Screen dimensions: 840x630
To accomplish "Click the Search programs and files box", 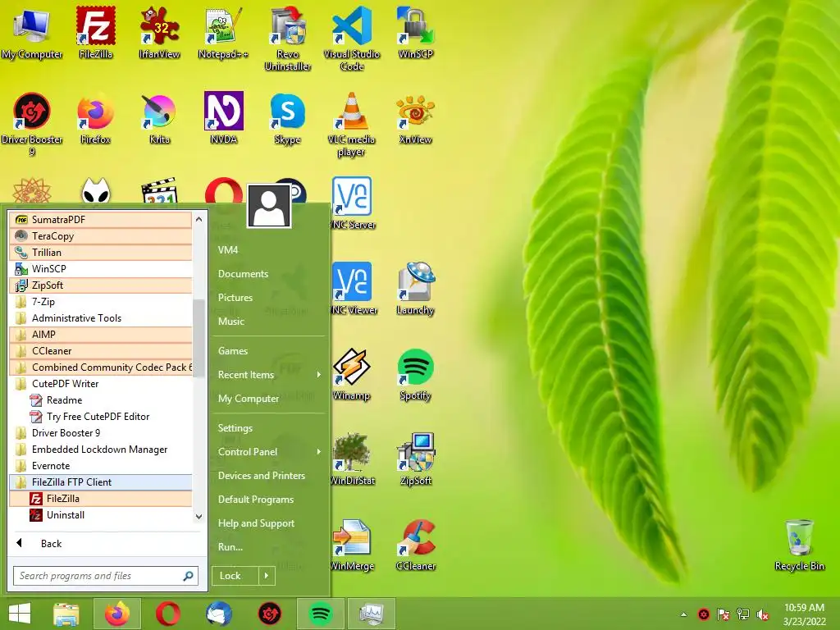I will coord(106,576).
